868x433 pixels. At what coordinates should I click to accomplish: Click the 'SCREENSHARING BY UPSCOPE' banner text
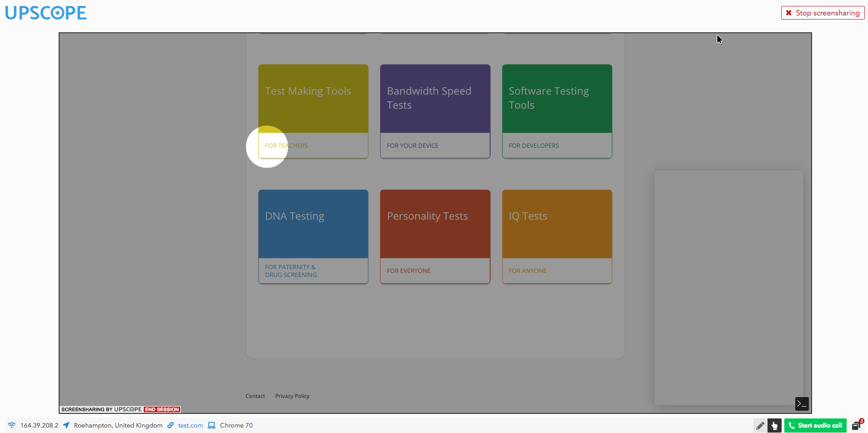click(x=101, y=409)
